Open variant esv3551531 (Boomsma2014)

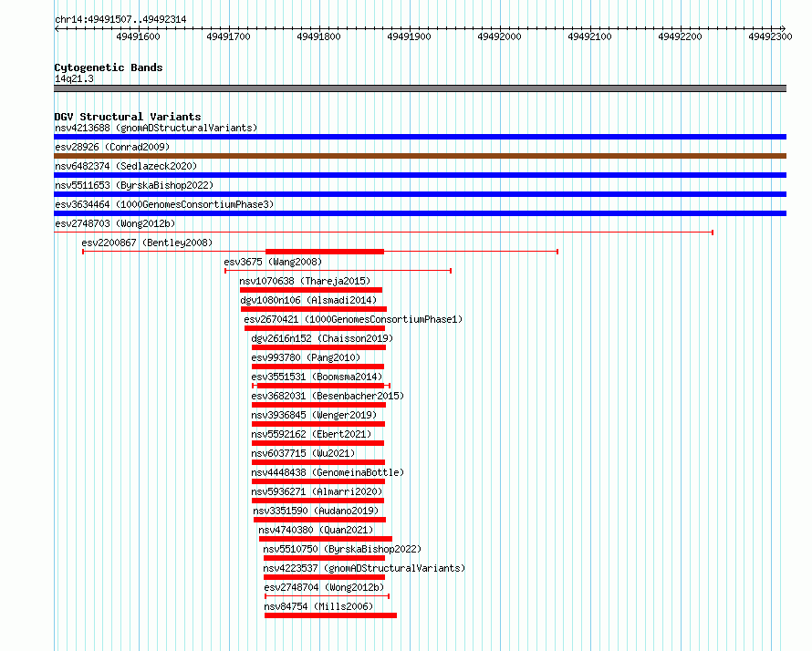coord(317,377)
